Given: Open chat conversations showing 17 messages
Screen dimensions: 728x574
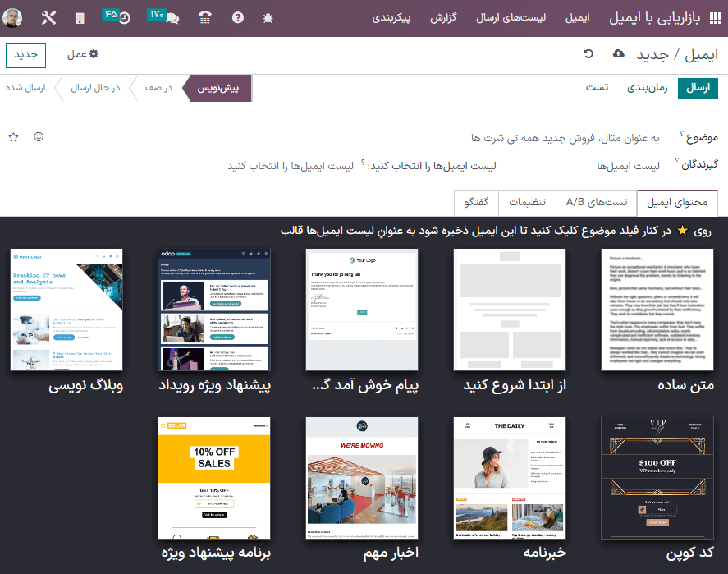Looking at the screenshot, I should coord(170,16).
